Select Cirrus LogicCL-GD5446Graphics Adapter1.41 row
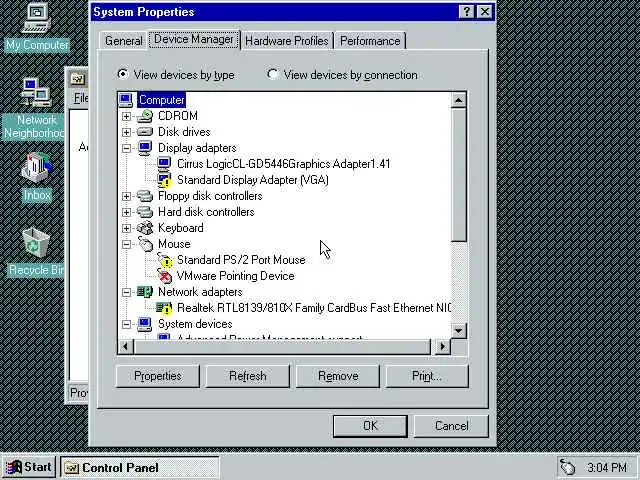 (284, 164)
